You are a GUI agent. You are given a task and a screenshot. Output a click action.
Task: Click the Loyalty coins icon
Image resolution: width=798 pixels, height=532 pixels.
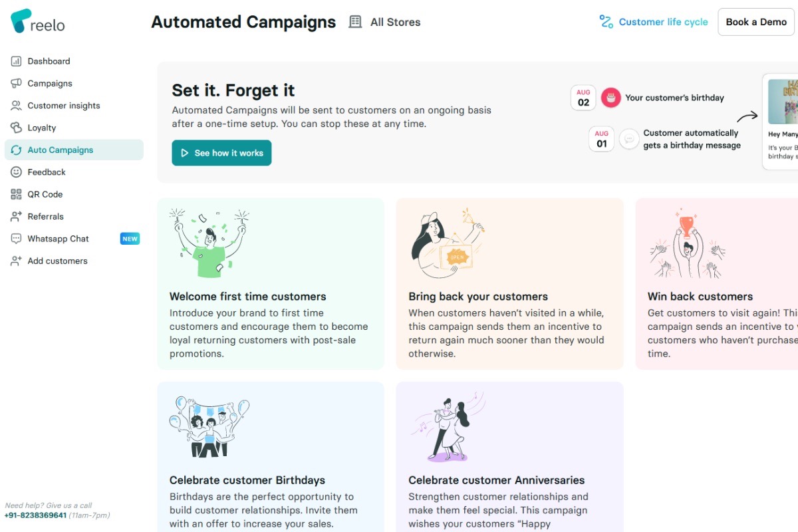coord(16,128)
